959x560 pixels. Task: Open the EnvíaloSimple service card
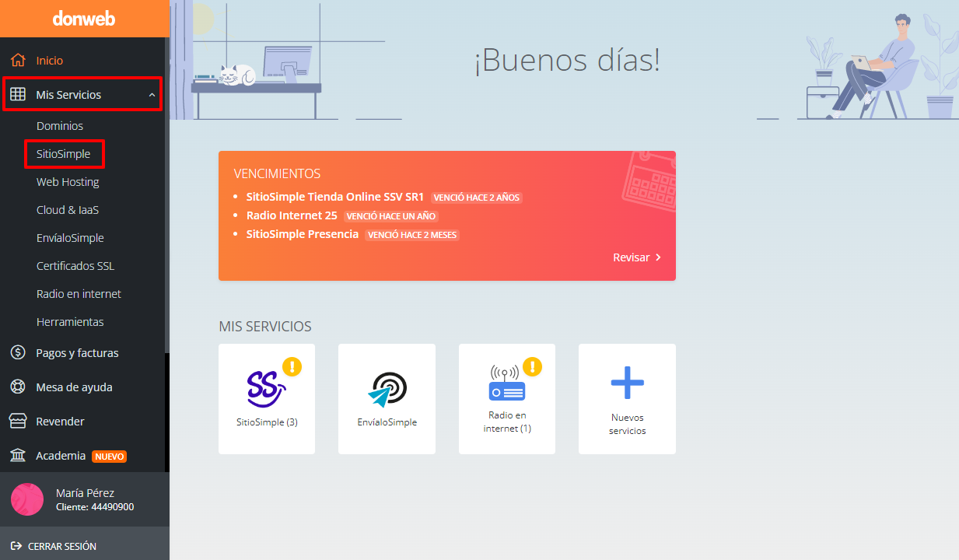tap(387, 399)
